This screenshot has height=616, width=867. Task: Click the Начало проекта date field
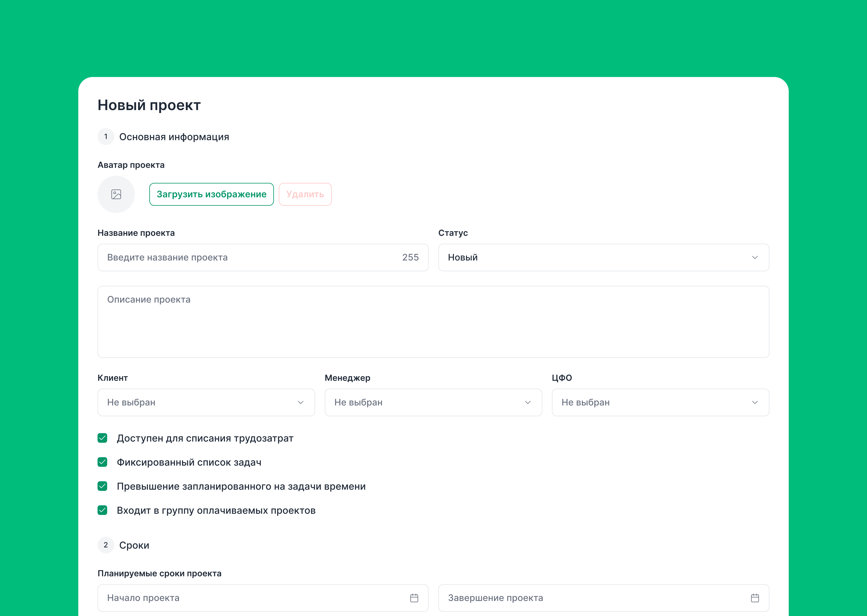pos(250,598)
